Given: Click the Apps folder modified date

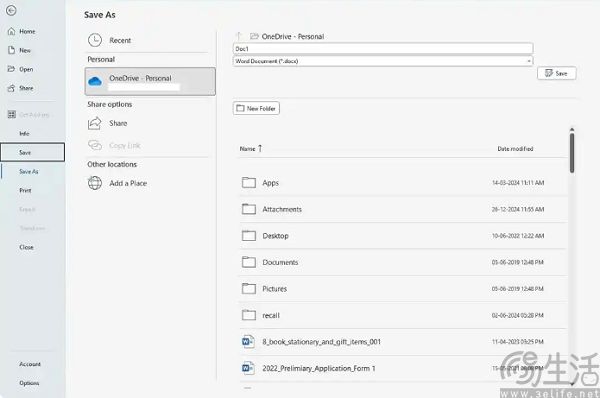Looking at the screenshot, I should point(518,183).
